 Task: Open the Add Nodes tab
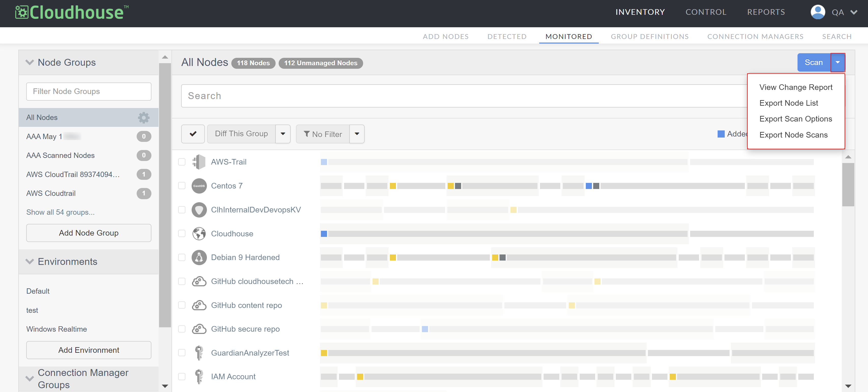[446, 36]
